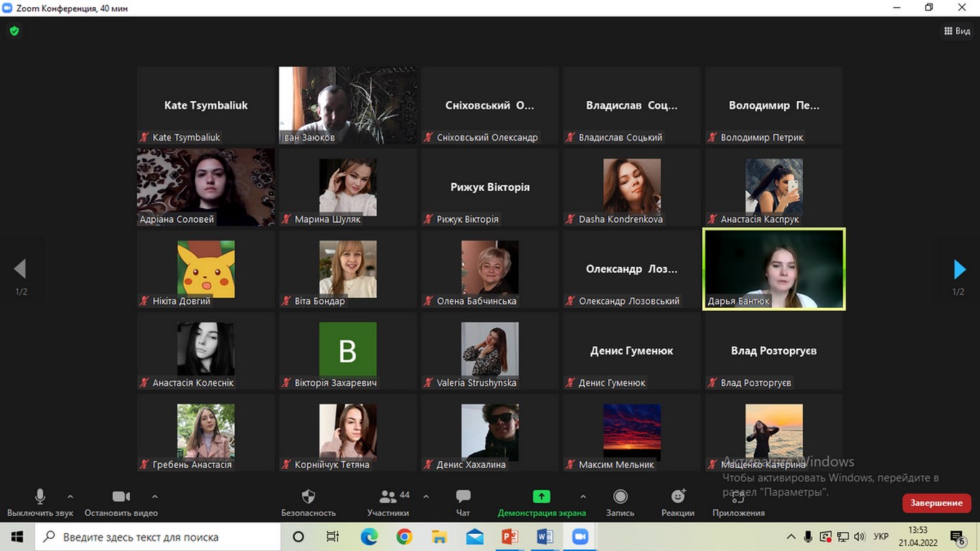Go to next participants page arrow

coord(959,269)
